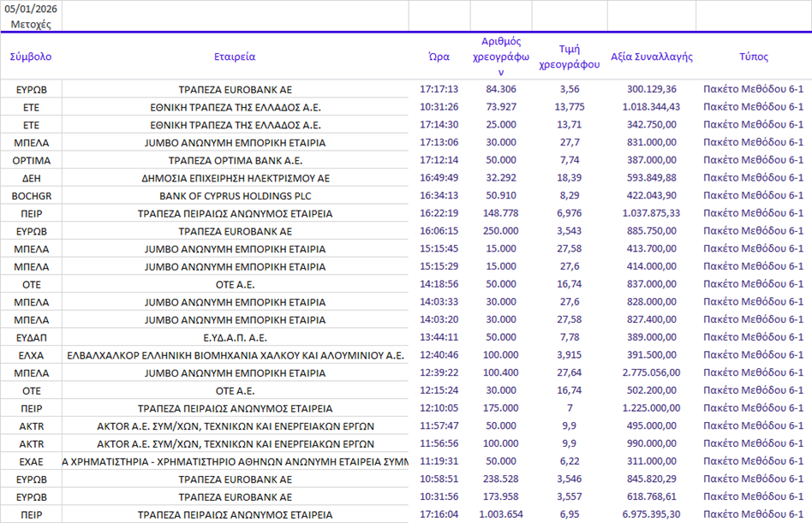Select price cell 18,39

pos(569,178)
